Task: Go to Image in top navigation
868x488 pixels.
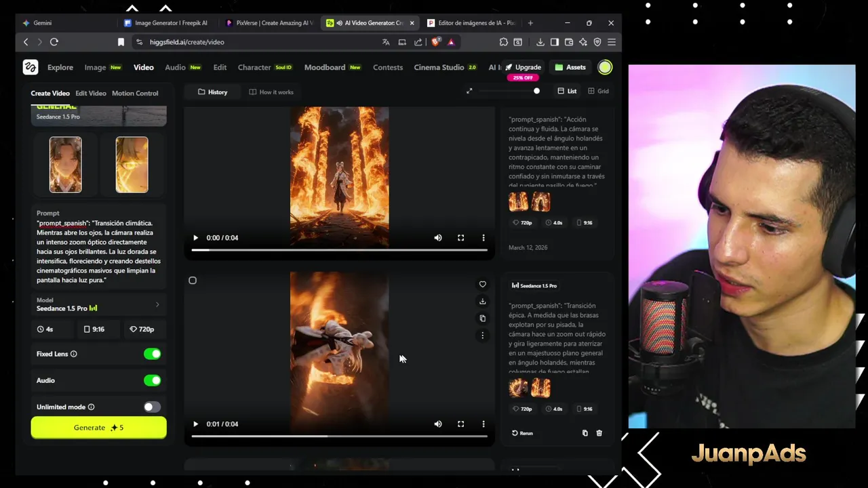Action: [95, 67]
